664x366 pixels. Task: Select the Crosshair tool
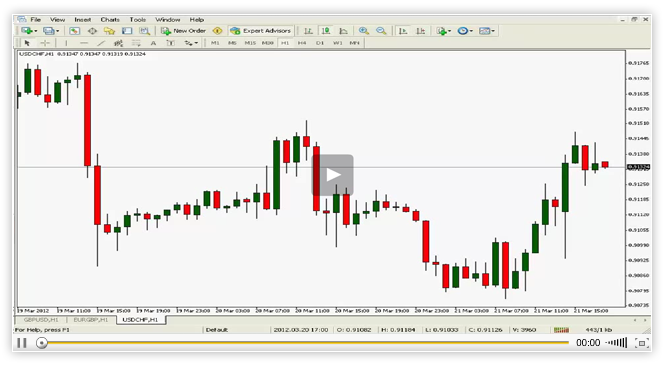tap(45, 43)
